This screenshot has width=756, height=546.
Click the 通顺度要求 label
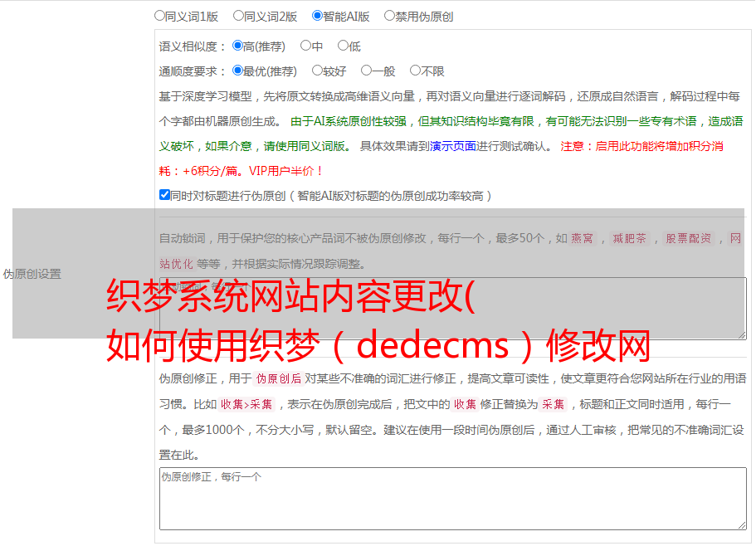click(x=192, y=72)
